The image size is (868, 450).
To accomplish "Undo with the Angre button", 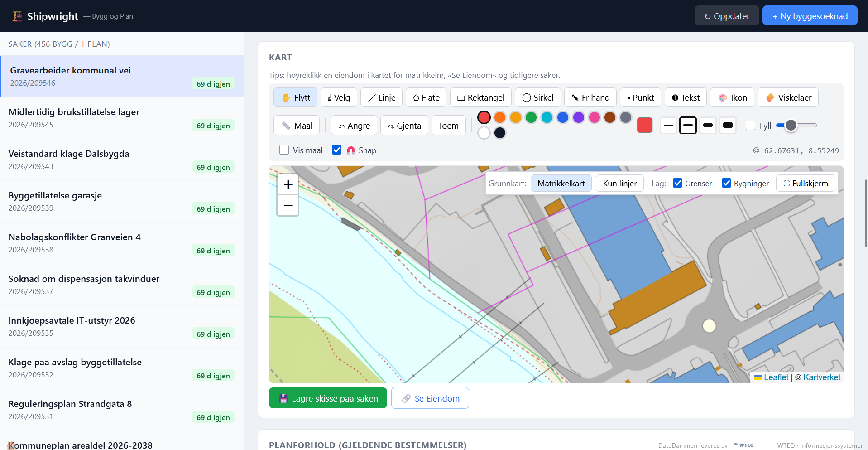I will 354,126.
